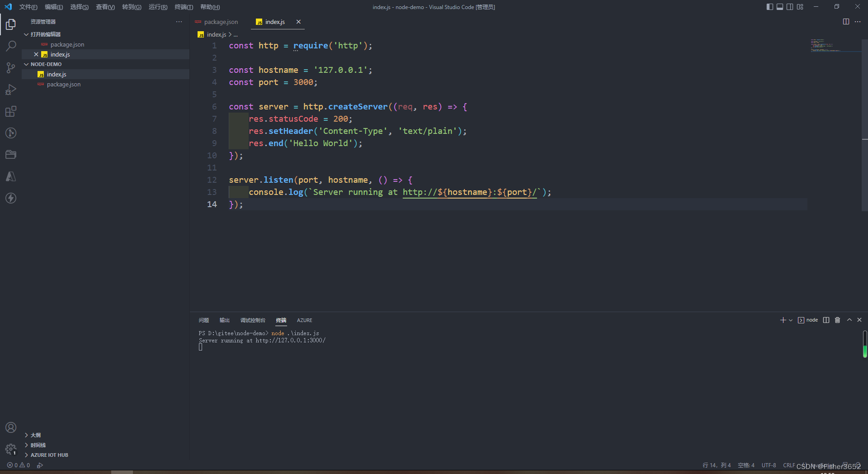The image size is (868, 474).
Task: Open terminal launch profile dropdown arrow
Action: (x=791, y=320)
